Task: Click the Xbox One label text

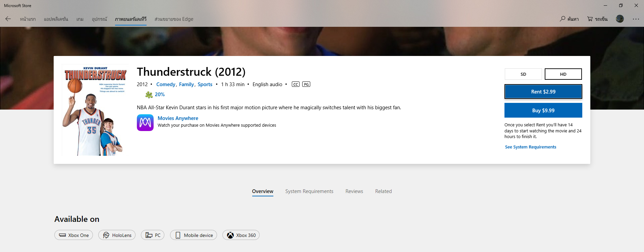Action: (x=78, y=235)
